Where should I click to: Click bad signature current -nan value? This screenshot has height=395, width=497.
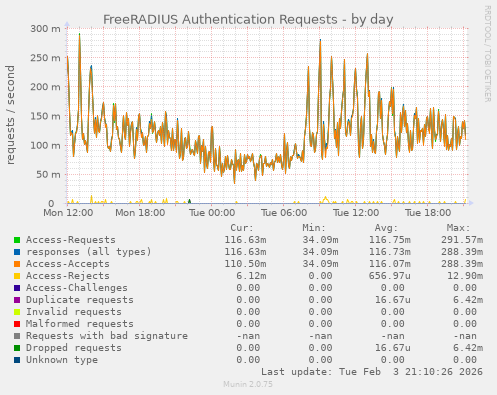tap(248, 336)
